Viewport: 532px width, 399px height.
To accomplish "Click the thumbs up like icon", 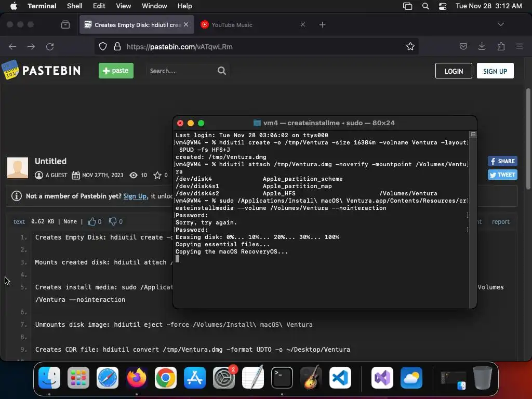I will [x=91, y=221].
